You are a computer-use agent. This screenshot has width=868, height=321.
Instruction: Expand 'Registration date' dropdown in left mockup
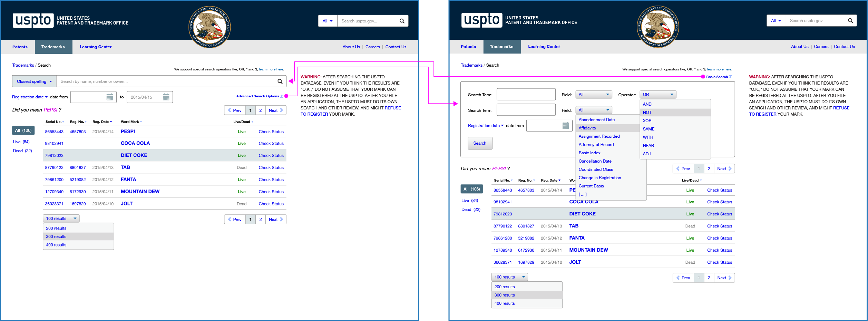tap(30, 97)
